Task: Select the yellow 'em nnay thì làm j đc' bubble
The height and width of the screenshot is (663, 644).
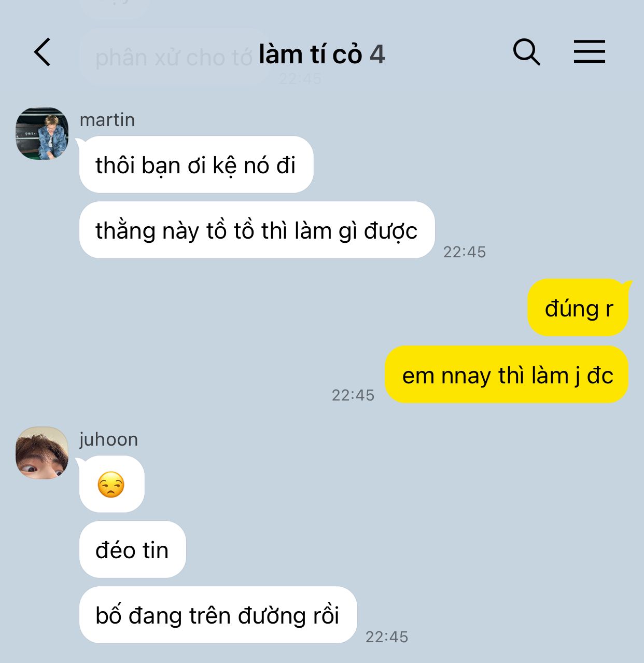Action: 507,375
